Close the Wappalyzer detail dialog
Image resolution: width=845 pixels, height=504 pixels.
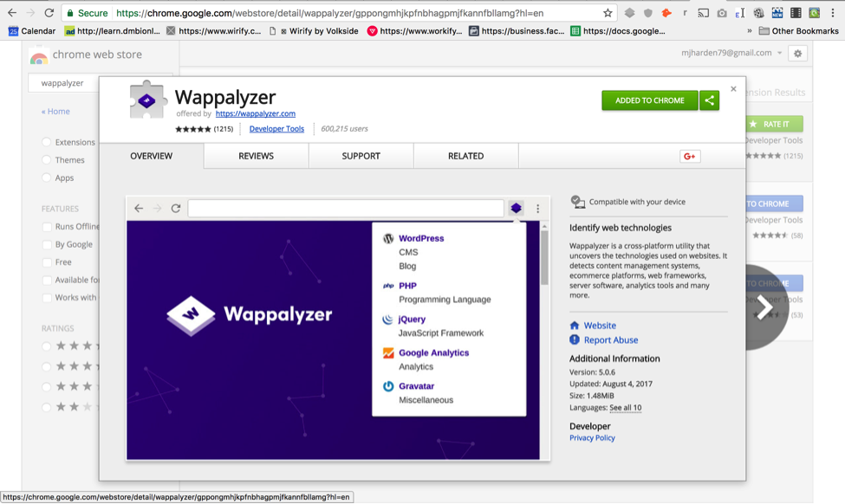(x=733, y=89)
